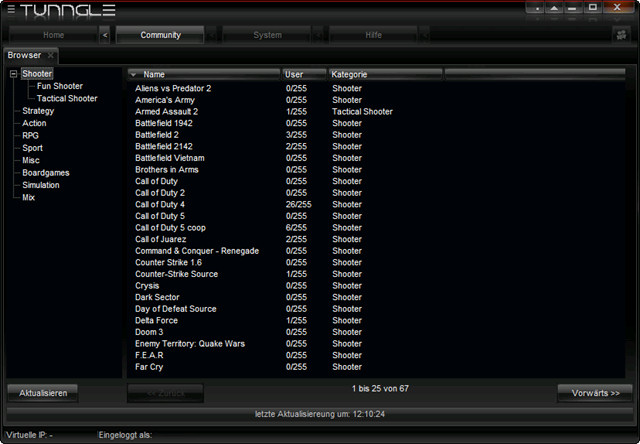Open the Community menu
Image resolution: width=640 pixels, height=444 pixels.
tap(160, 35)
